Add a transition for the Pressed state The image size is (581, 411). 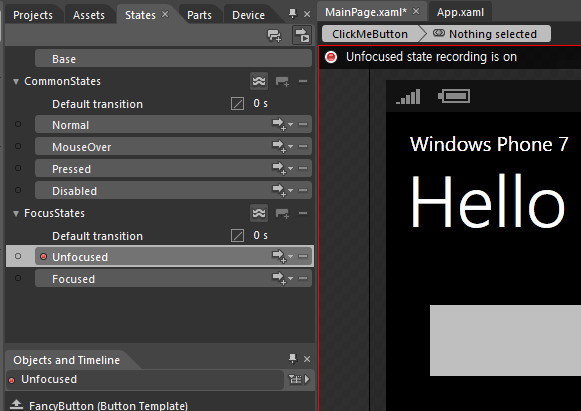click(x=279, y=168)
